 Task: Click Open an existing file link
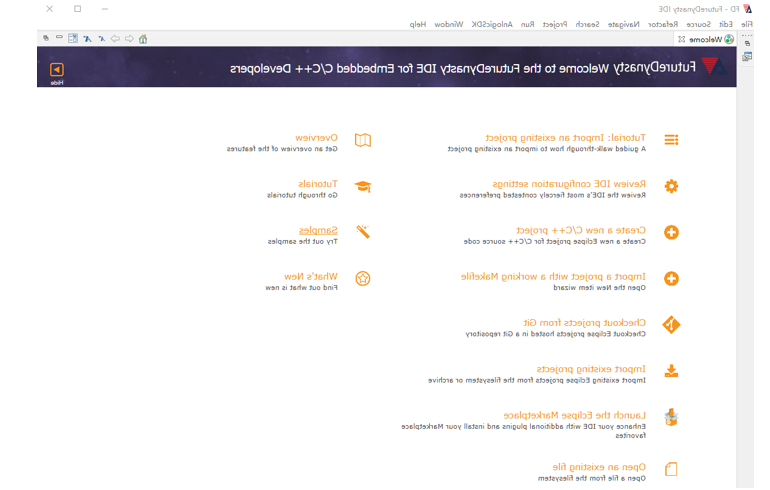click(599, 466)
